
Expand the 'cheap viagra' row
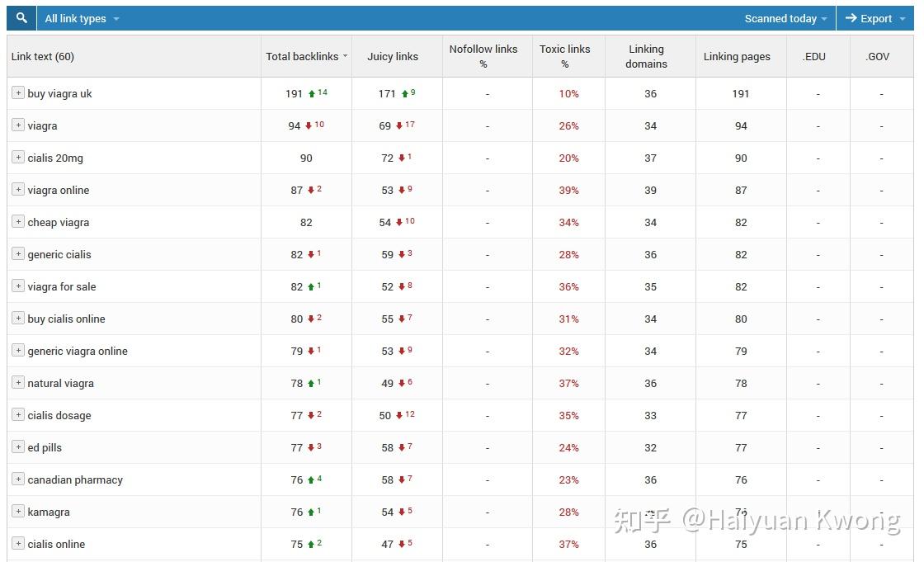[18, 222]
